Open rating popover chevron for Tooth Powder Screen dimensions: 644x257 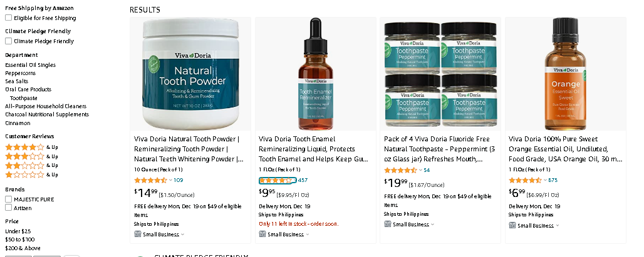coord(170,180)
